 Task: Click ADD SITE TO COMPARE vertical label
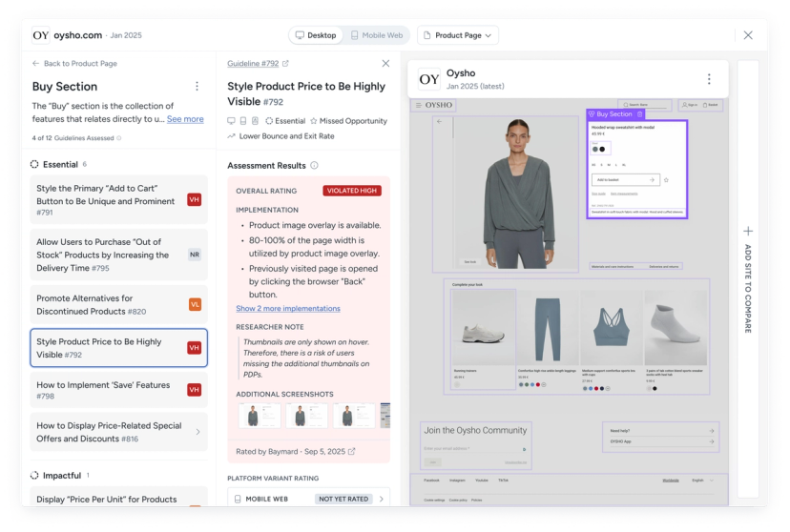[x=748, y=288]
